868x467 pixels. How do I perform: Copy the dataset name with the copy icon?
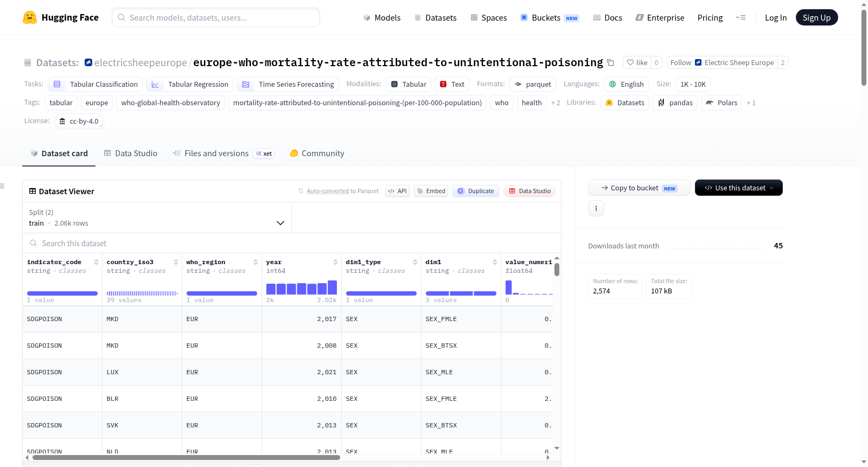(610, 62)
